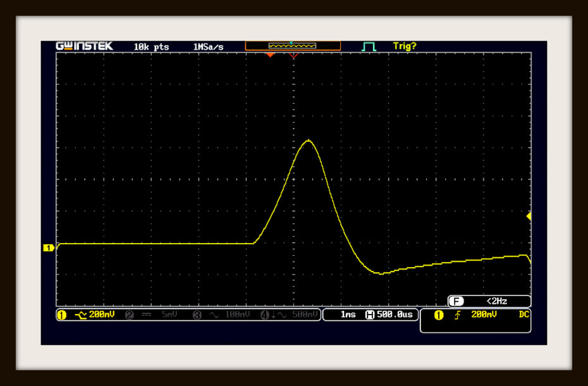The height and width of the screenshot is (386, 588).
Task: Click the yellow trigger level arrow
Action: [529, 216]
